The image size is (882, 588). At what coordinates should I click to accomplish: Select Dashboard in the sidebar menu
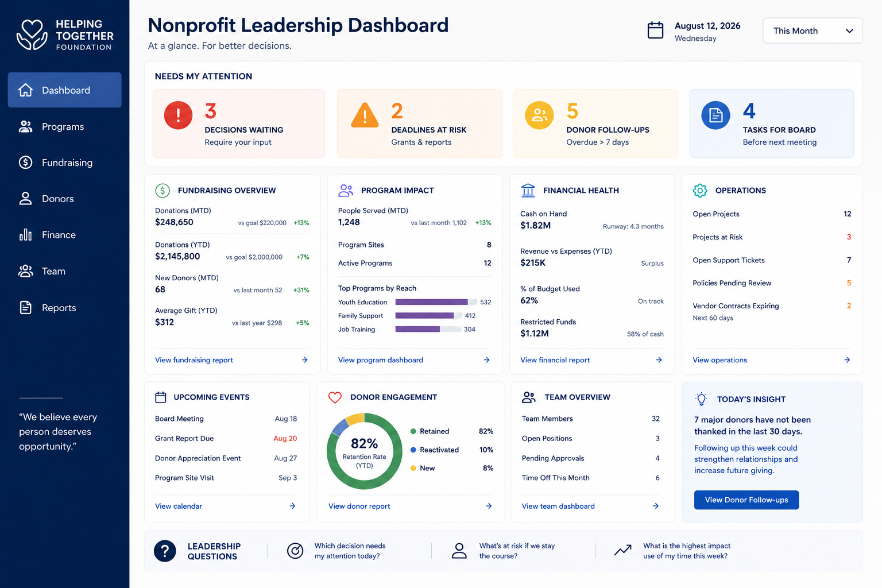coord(64,90)
